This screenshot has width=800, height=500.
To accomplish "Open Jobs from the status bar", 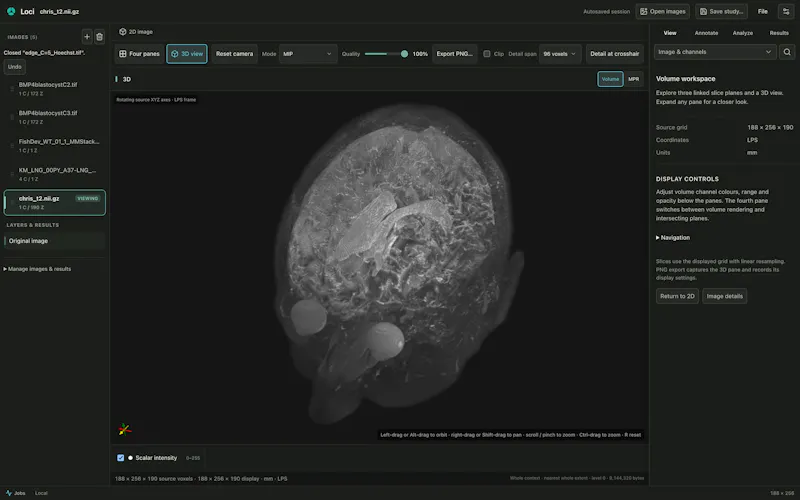I will [x=15, y=493].
